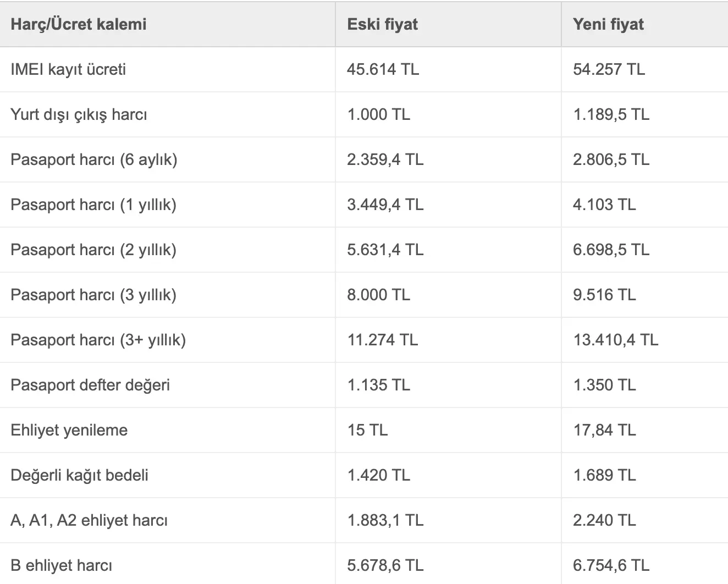Select Pasaport defter değeri row label
728x584 pixels.
click(x=90, y=385)
